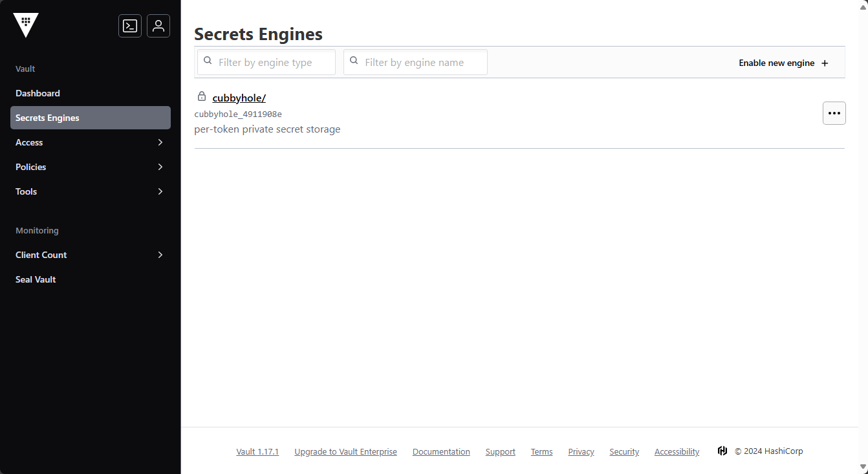Screen dimensions: 868x474
Task: Click the © 2024 HashiCorp text
Action: (x=768, y=451)
